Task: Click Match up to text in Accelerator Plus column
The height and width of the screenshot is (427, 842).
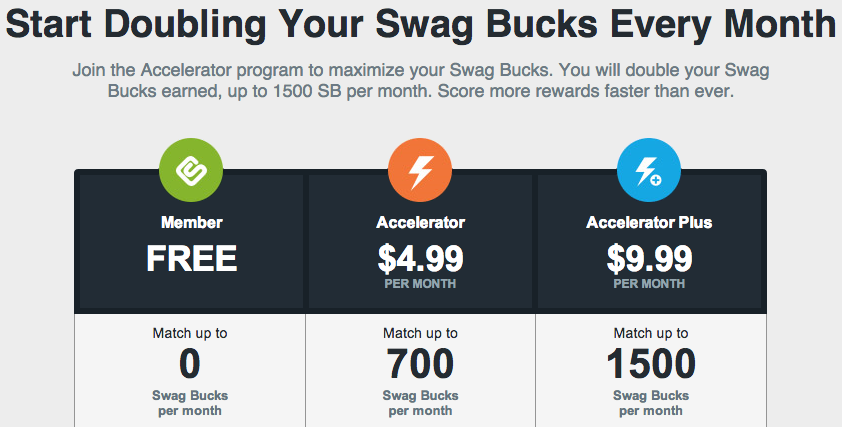Action: pos(651,333)
